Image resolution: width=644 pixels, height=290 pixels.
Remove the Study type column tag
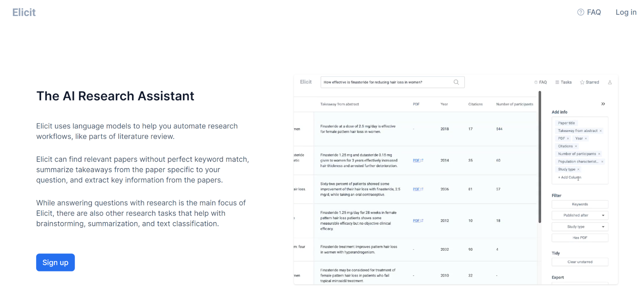(578, 170)
